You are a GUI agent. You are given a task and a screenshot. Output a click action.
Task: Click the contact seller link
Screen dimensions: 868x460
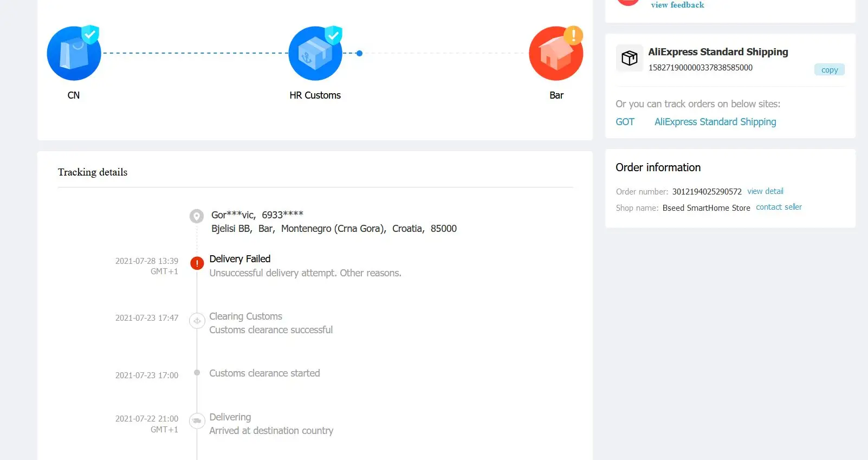pyautogui.click(x=779, y=207)
